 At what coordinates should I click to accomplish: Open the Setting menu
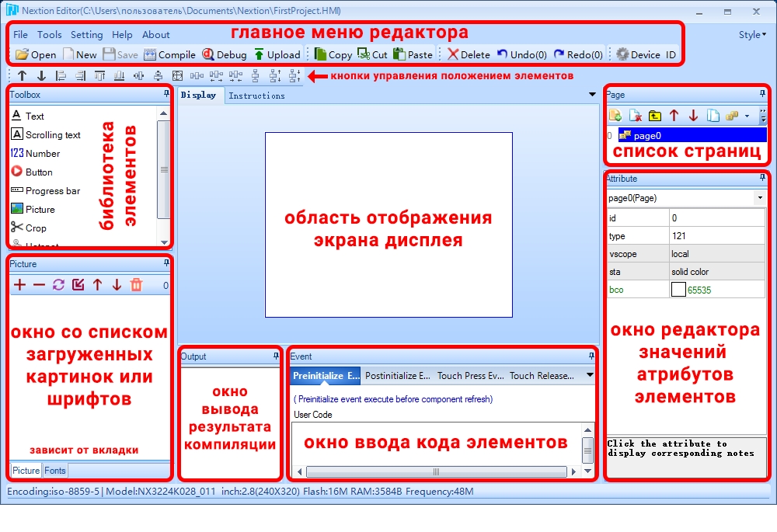87,34
